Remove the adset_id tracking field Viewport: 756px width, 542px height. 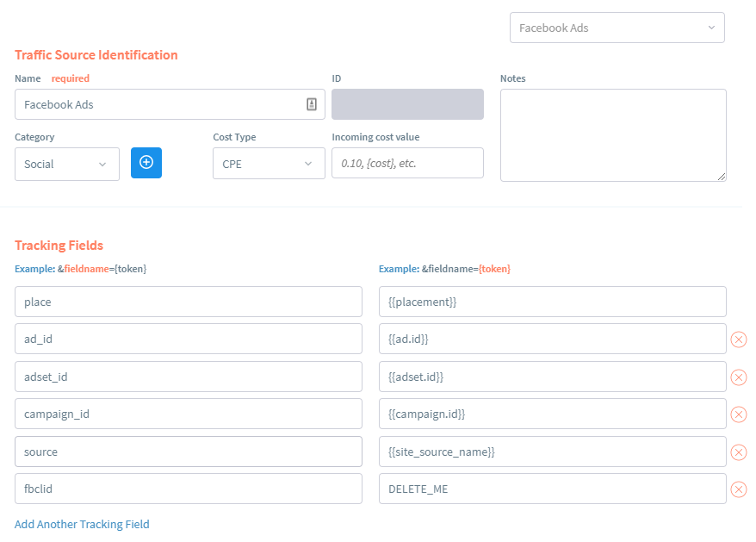pos(738,377)
